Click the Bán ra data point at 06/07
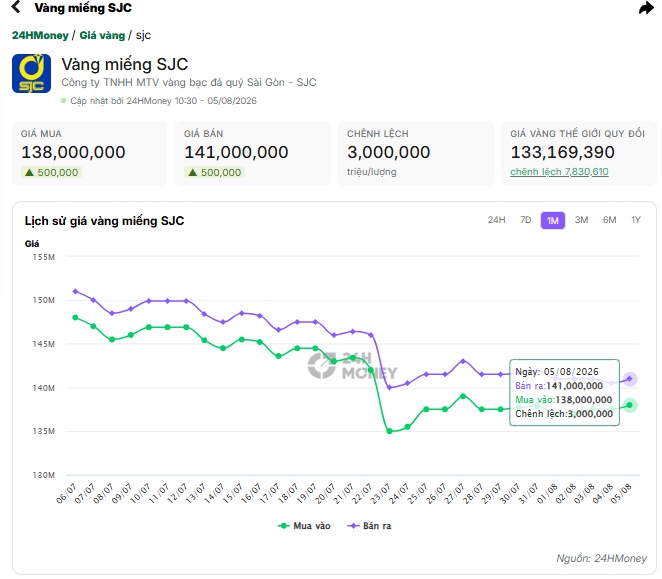 [76, 291]
